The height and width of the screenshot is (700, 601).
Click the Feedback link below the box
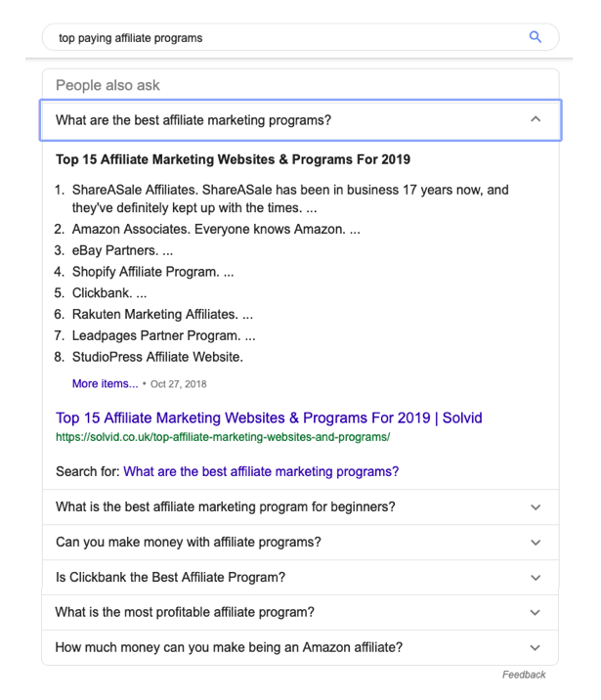pyautogui.click(x=524, y=675)
